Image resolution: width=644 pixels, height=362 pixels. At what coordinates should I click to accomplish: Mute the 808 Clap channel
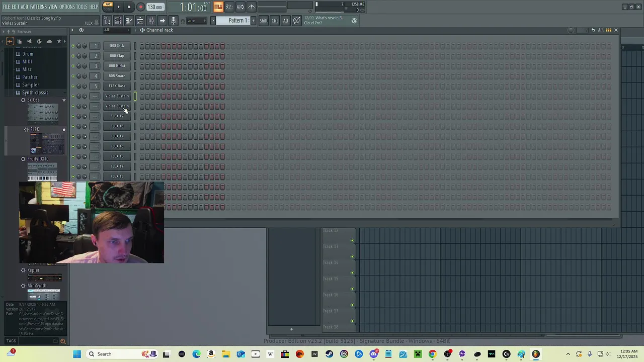pos(73,56)
